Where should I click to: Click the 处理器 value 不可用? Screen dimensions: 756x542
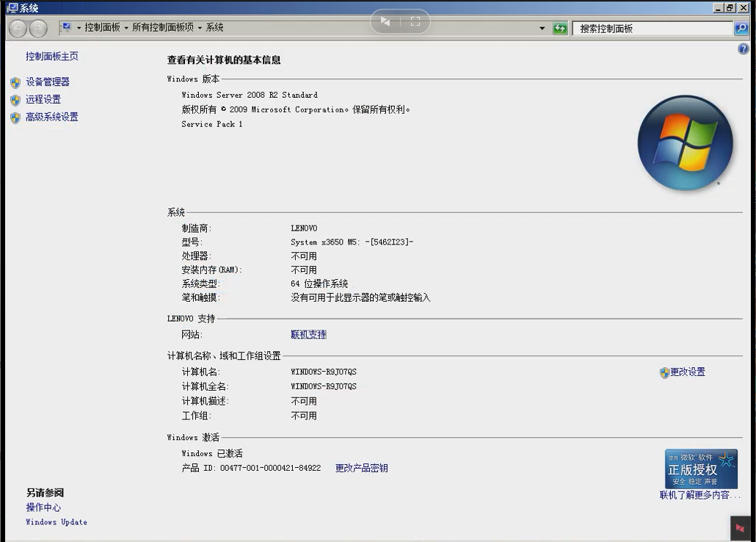(x=304, y=256)
